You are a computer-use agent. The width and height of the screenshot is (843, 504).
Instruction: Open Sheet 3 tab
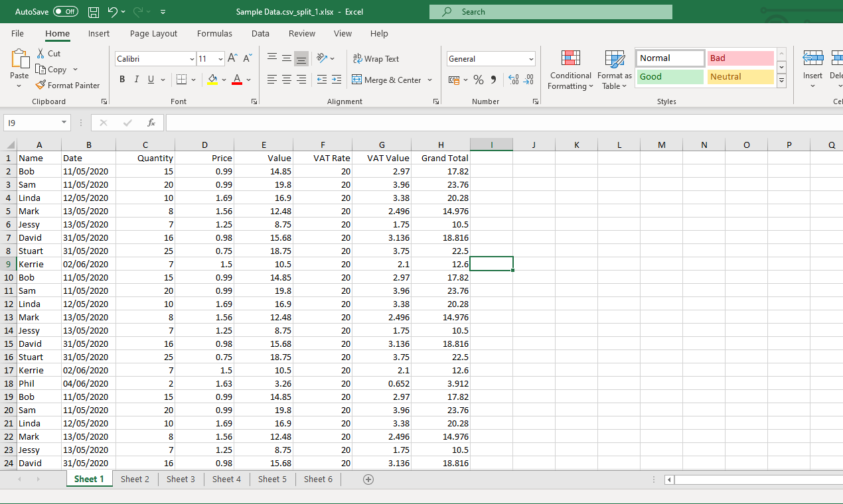(x=181, y=479)
